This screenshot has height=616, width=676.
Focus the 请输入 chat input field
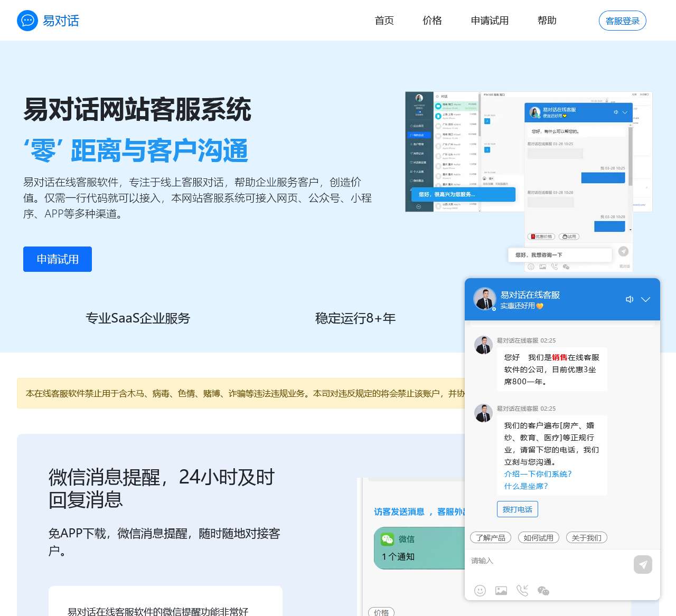tap(549, 561)
